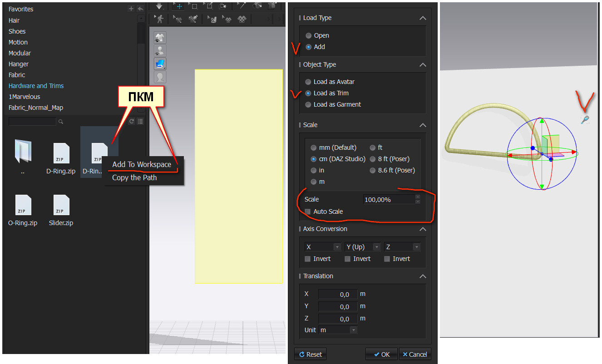Click the gray head silhouette icon
Screen dimensions: 602x364
coord(160,77)
